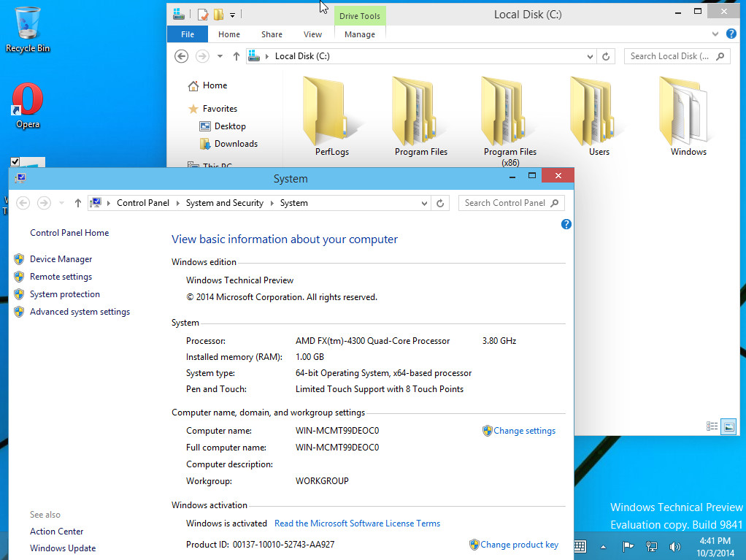Open Action Center under See also
The width and height of the screenshot is (746, 560).
(57, 532)
